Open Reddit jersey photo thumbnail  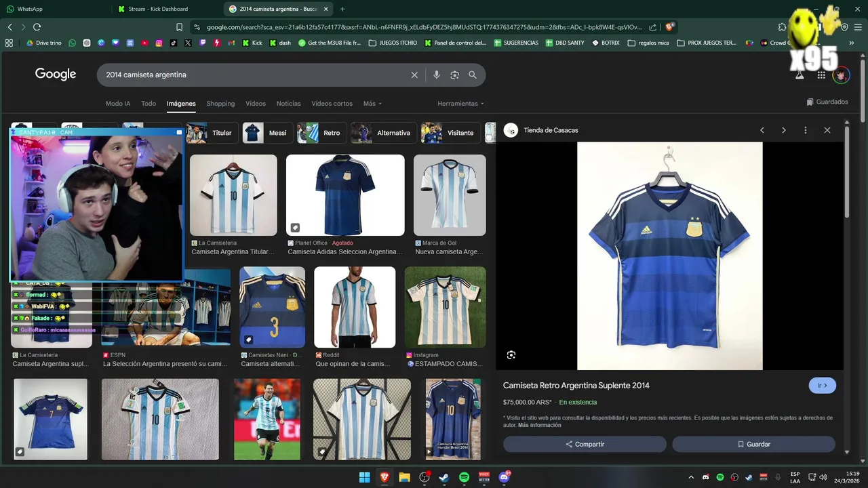(355, 307)
